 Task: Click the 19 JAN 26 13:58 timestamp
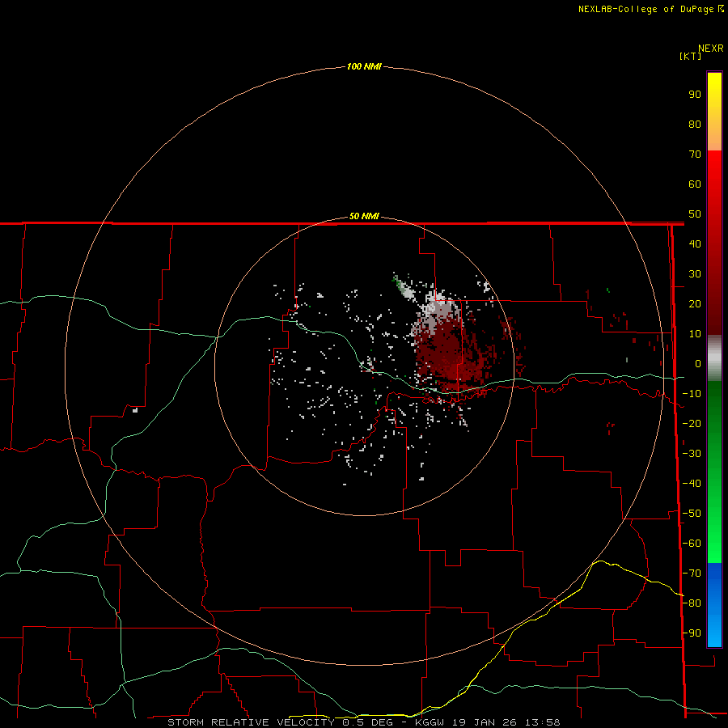[506, 722]
